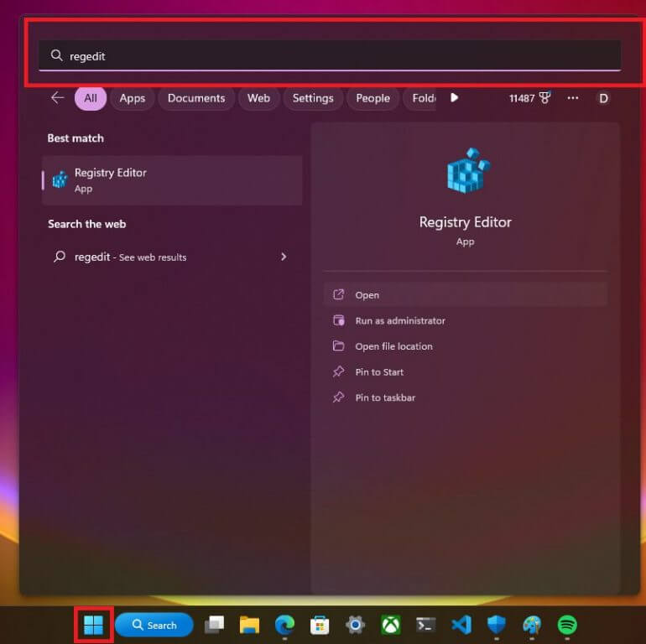
Task: Click the Windows Start button
Action: 93,625
